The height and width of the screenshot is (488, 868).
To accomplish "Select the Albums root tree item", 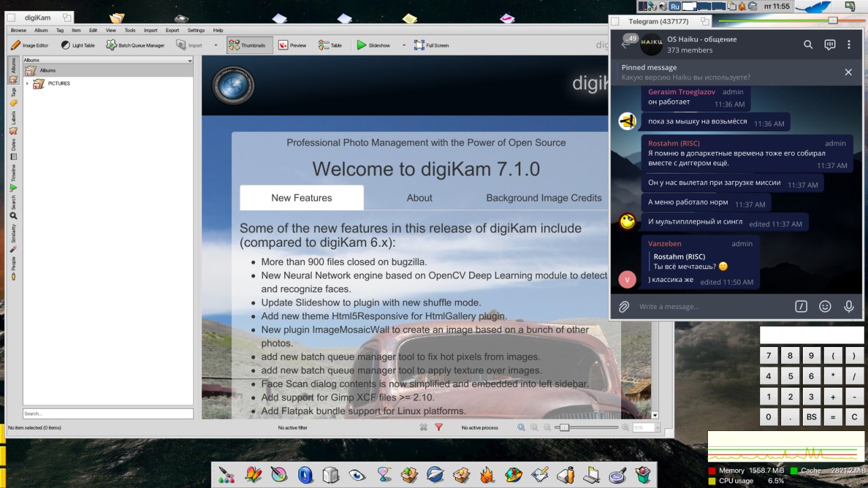I will (x=108, y=70).
